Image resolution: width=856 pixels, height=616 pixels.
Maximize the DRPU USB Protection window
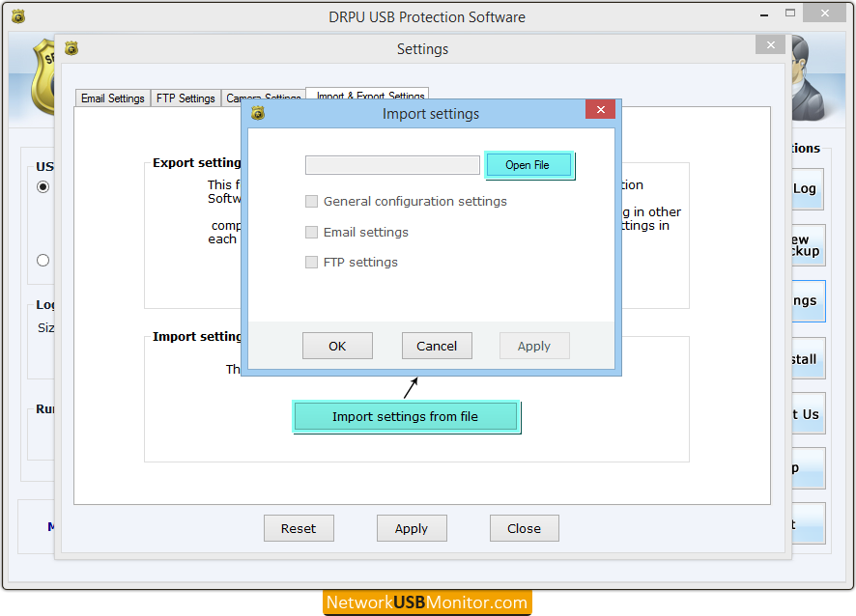pos(790,14)
